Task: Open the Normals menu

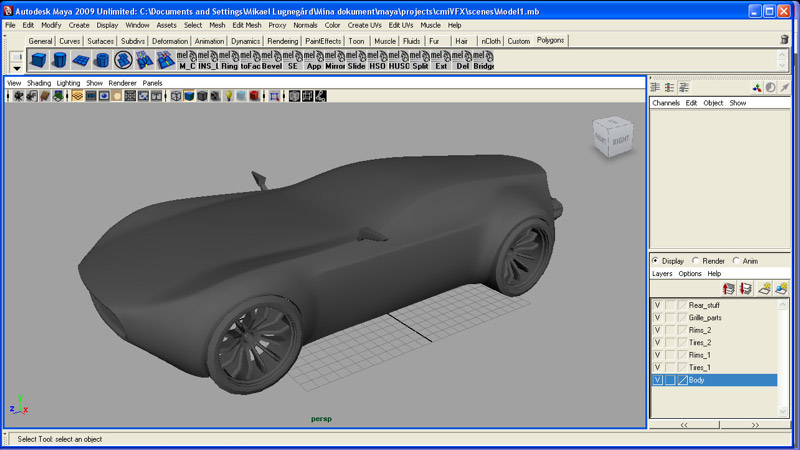Action: tap(305, 25)
